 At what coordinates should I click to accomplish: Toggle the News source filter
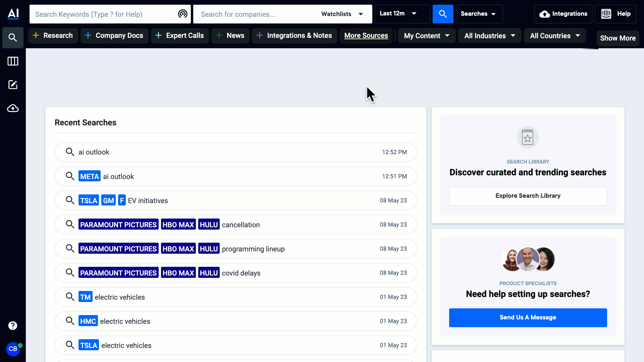click(x=230, y=36)
